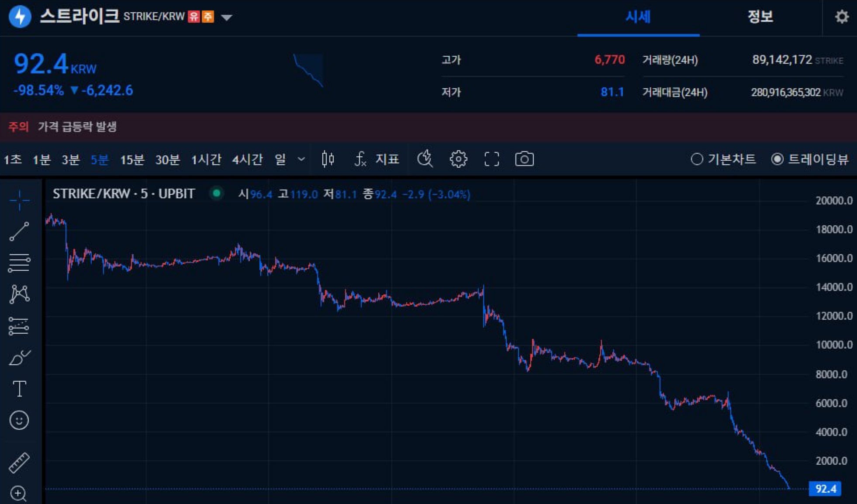Toggle the green status dot indicator
Screen dimensions: 857x504
pos(216,193)
